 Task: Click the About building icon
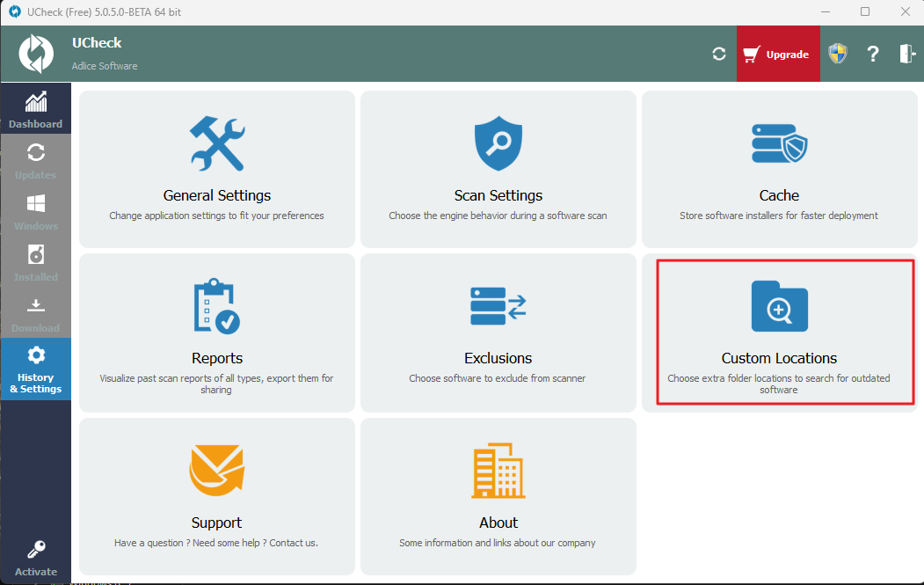498,470
